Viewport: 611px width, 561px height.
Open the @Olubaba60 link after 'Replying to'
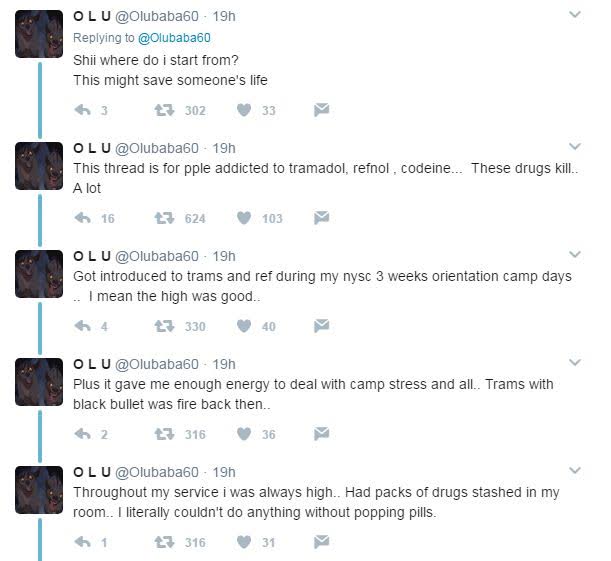(168, 38)
